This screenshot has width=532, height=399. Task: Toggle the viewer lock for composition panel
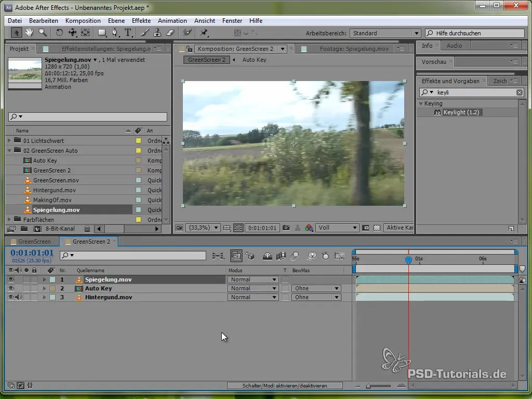pos(189,49)
